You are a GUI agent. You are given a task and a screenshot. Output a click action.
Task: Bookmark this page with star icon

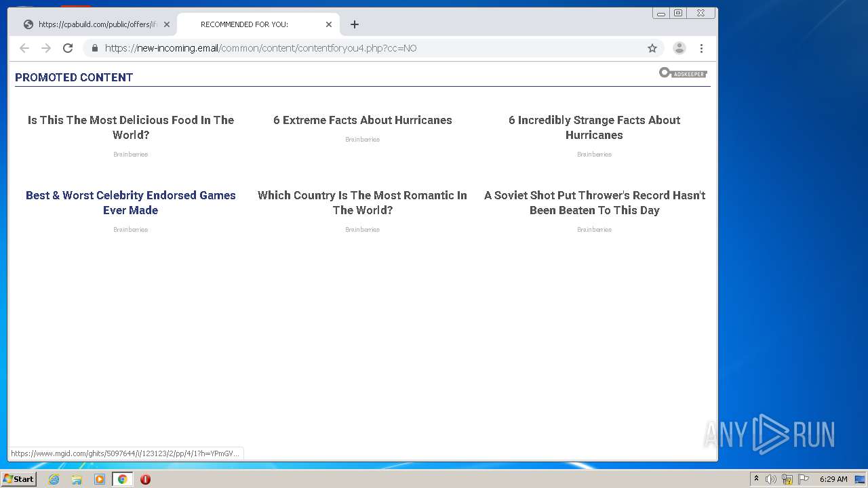coord(652,48)
